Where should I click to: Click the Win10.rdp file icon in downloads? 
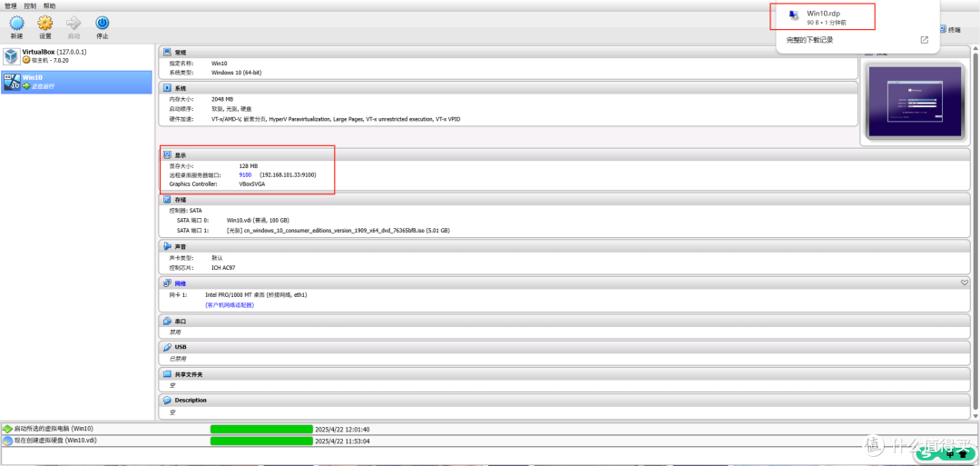[x=793, y=15]
